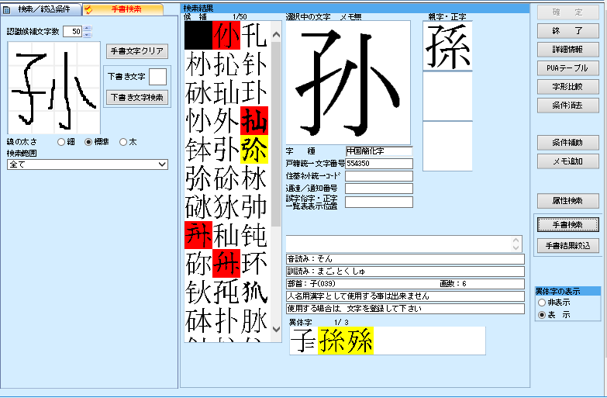Select red candidate to the right of 外
The width and height of the screenshot is (607, 398).
coord(254,121)
